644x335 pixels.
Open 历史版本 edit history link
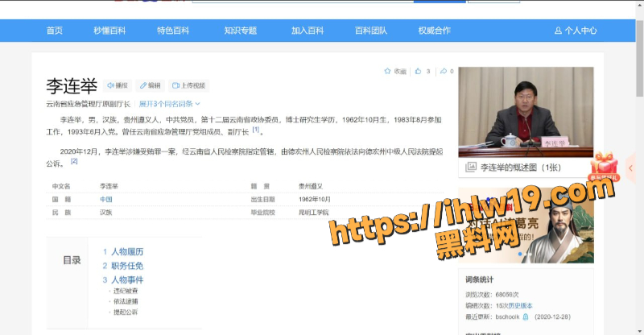coord(520,306)
